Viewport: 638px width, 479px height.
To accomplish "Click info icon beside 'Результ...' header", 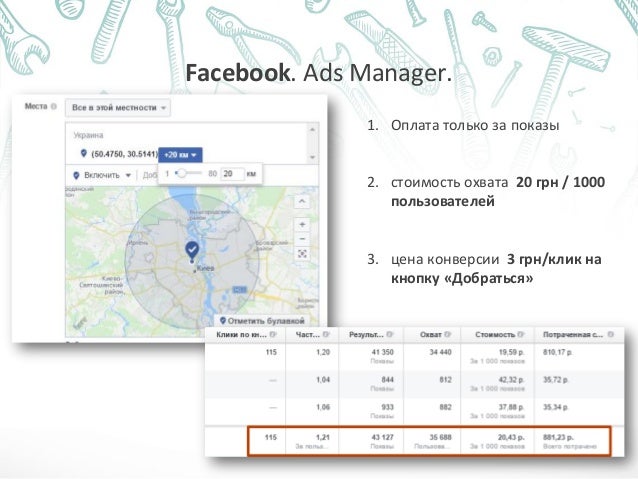I will tap(390, 335).
